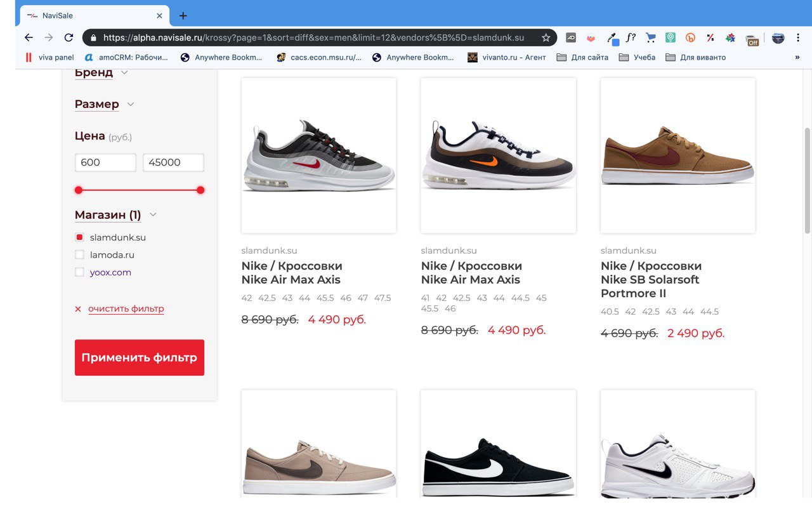The height and width of the screenshot is (516, 812).
Task: Uncheck the slamdunk.su store checkbox
Action: (79, 237)
